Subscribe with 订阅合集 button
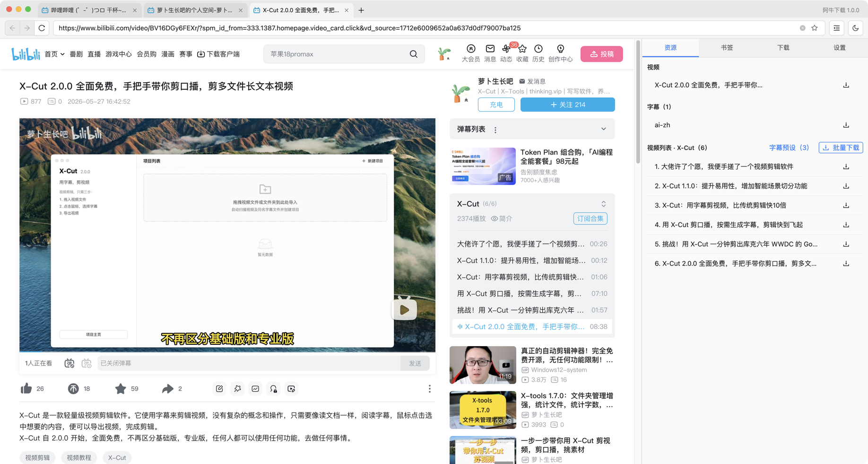Viewport: 868px width, 464px height. [590, 219]
